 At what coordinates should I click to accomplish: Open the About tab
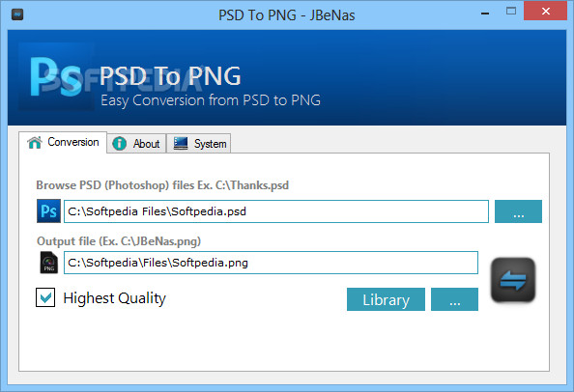click(x=136, y=143)
